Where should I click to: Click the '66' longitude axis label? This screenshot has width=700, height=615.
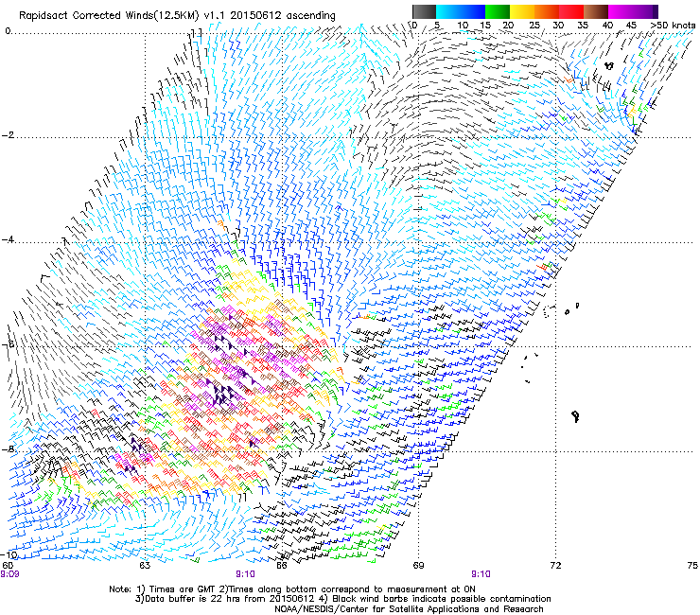point(281,566)
